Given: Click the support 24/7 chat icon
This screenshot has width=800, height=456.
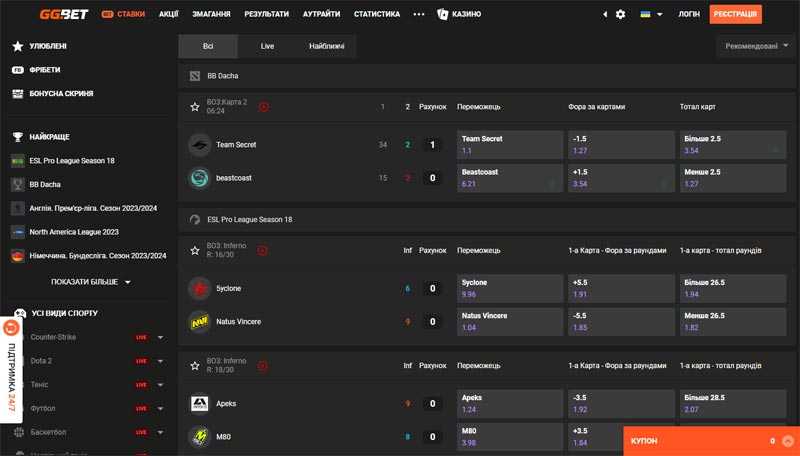Looking at the screenshot, I should click(11, 328).
